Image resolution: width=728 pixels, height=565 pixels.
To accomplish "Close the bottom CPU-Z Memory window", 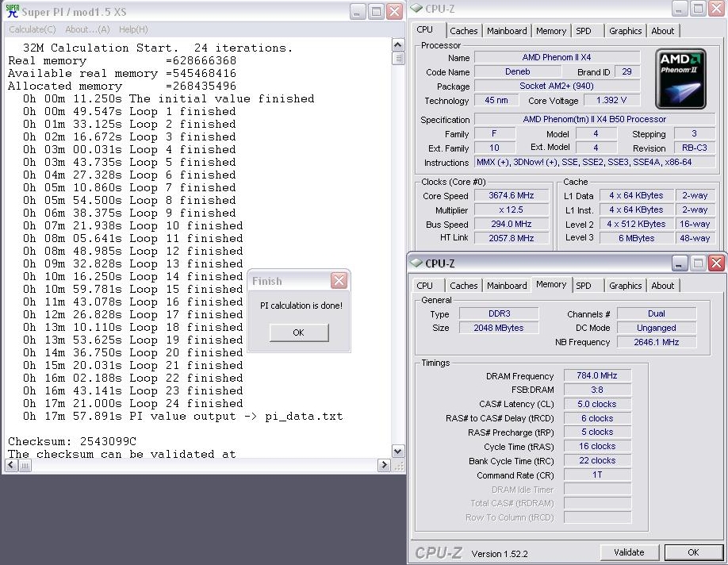I will (x=717, y=263).
